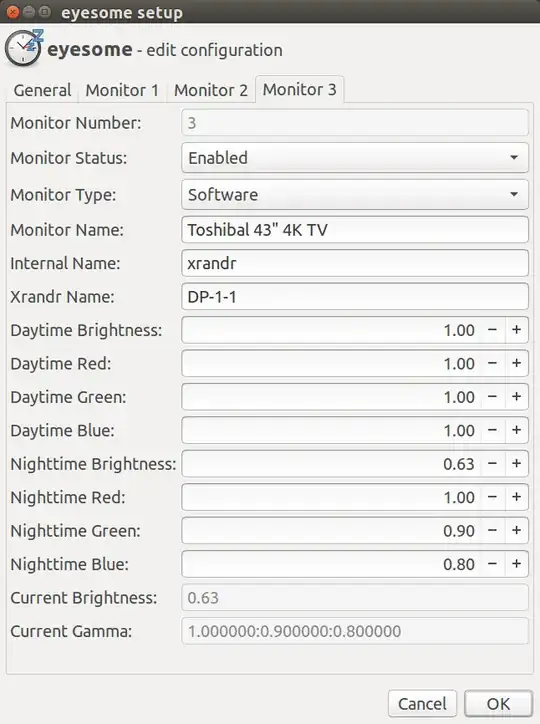540x724 pixels.
Task: Open the Monitor Status dropdown
Action: click(x=355, y=158)
